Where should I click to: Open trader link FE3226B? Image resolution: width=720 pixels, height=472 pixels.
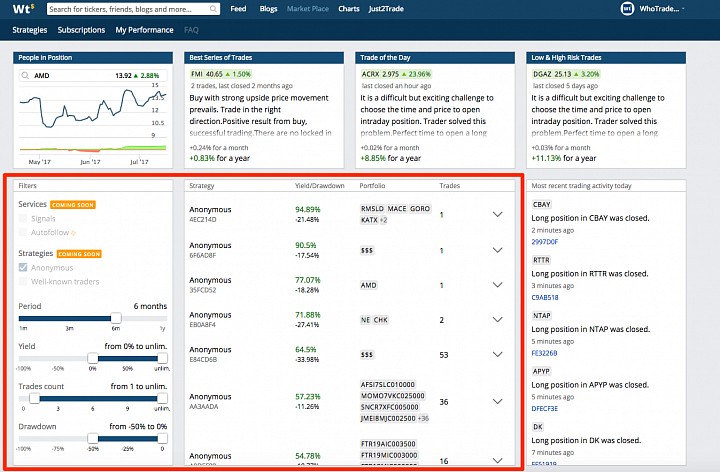pos(544,353)
